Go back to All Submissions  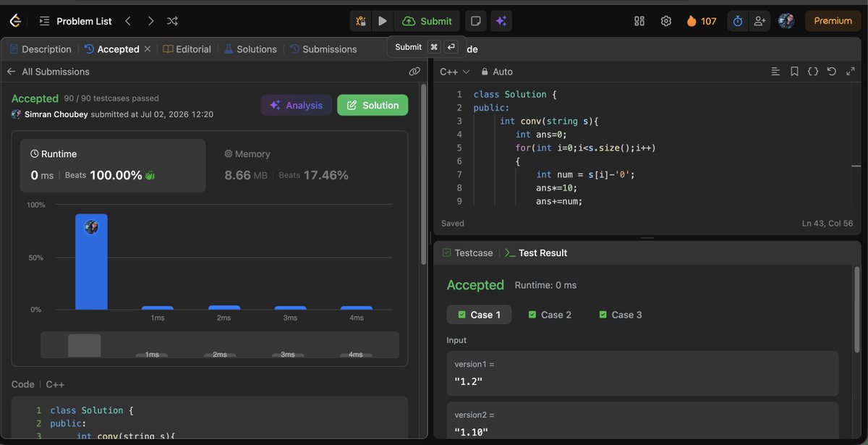(48, 72)
